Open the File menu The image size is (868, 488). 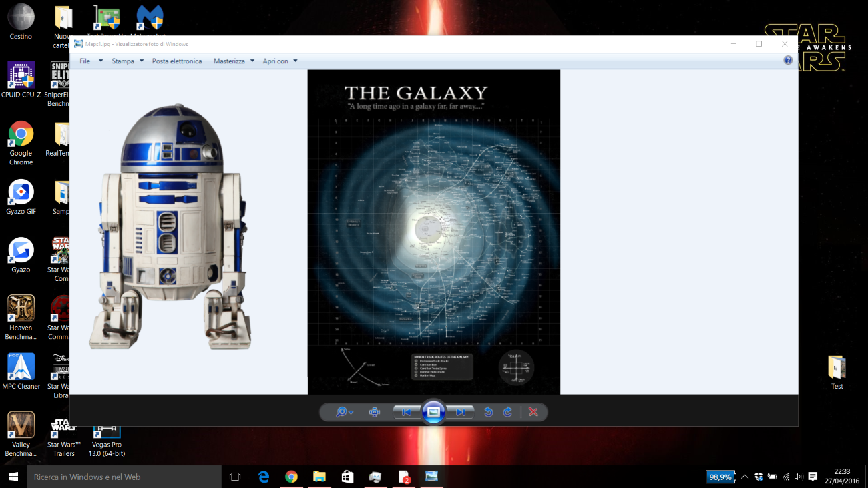click(x=85, y=61)
